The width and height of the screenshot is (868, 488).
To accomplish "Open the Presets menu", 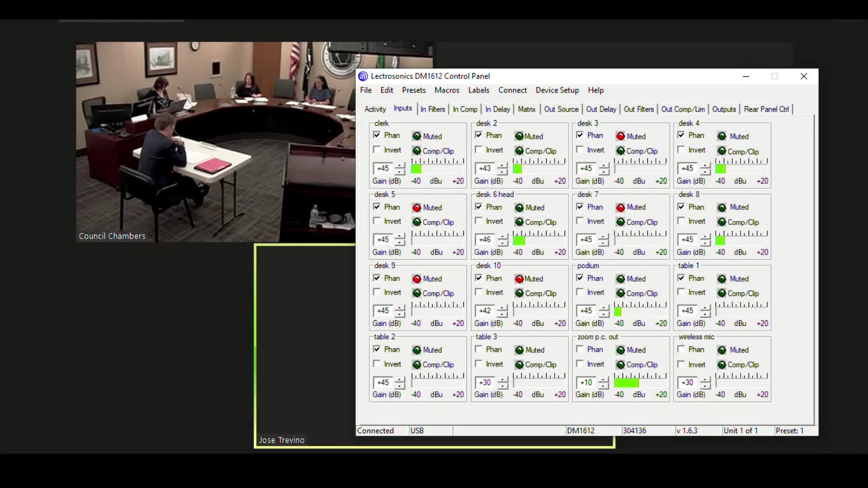I will (x=414, y=90).
